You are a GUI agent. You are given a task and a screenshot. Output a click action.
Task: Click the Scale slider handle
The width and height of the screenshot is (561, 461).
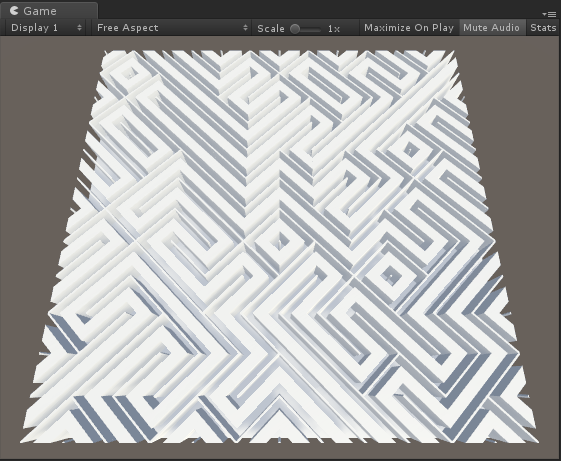click(x=295, y=29)
